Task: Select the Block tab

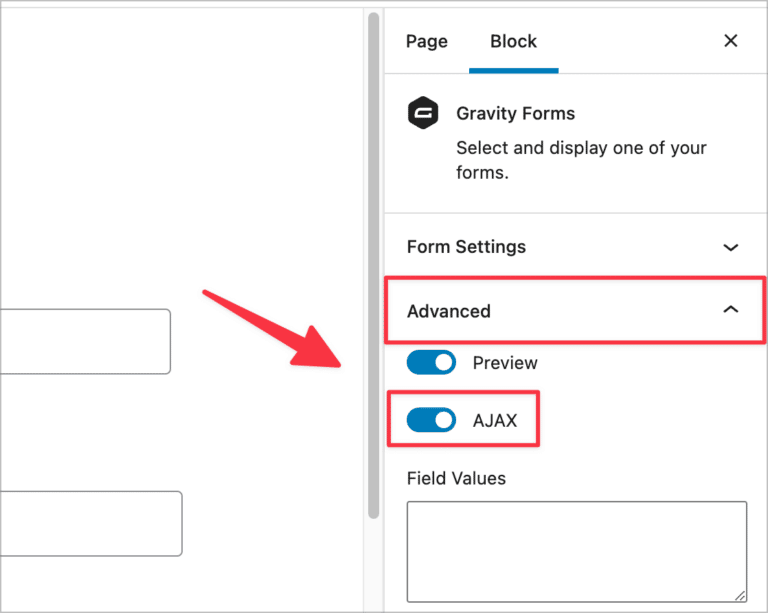Action: (513, 41)
